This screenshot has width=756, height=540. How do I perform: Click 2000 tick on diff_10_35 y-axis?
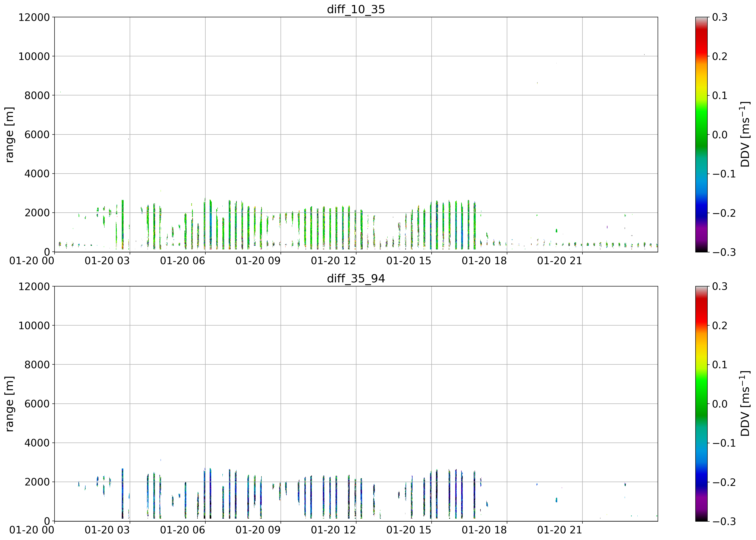(x=37, y=213)
